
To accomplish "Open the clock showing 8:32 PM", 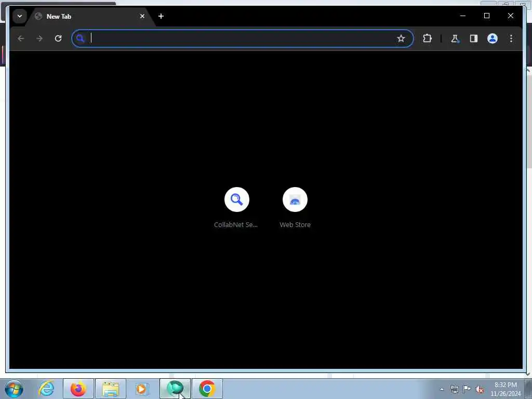I will pyautogui.click(x=506, y=389).
